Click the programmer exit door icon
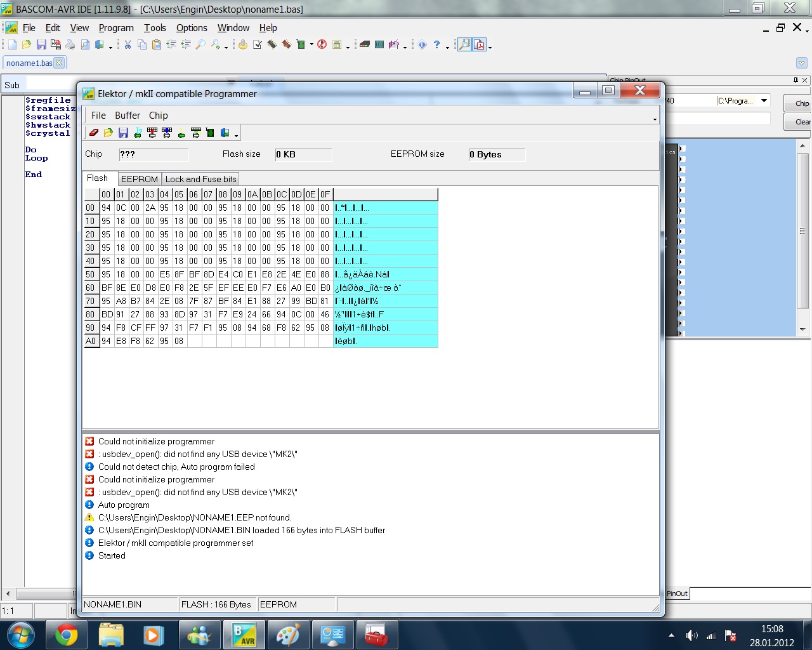 click(x=225, y=133)
